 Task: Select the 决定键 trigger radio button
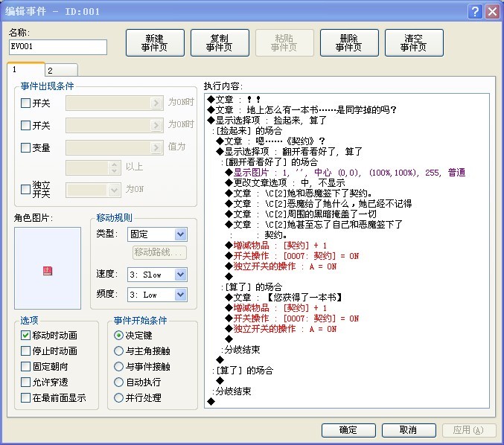point(118,335)
